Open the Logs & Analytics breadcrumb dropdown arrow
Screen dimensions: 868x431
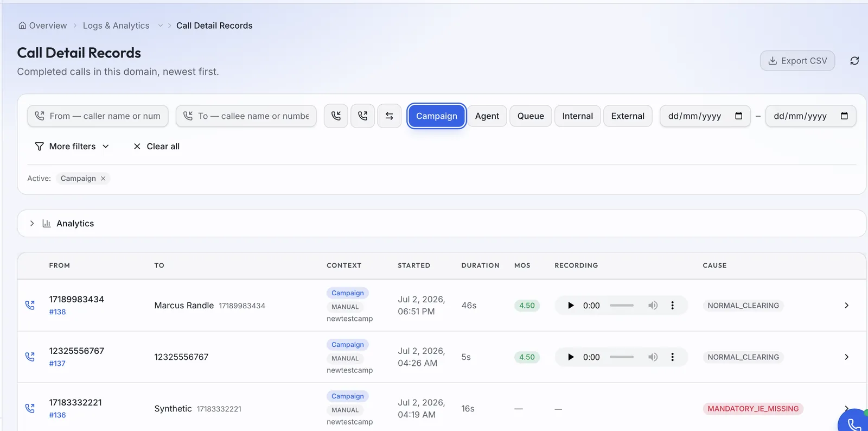(x=160, y=26)
